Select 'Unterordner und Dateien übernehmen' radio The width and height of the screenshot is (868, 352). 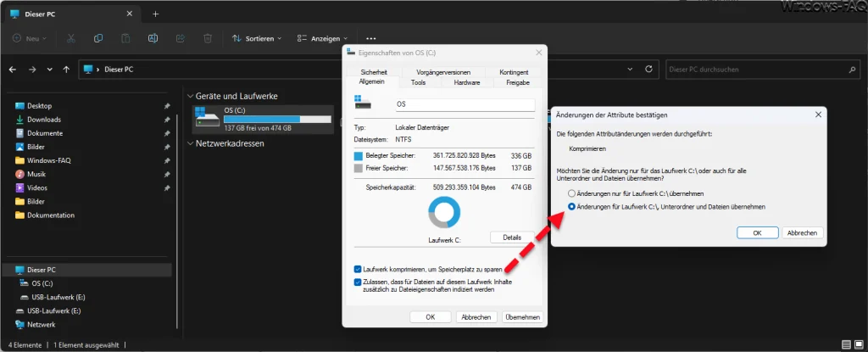click(x=572, y=207)
